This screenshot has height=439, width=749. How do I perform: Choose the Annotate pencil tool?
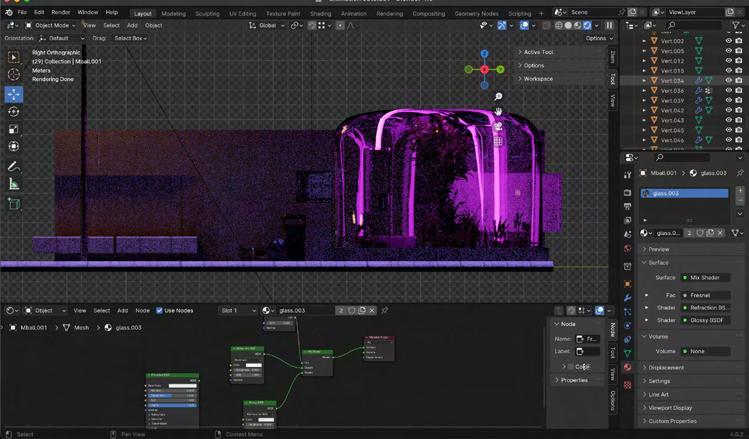[x=14, y=166]
